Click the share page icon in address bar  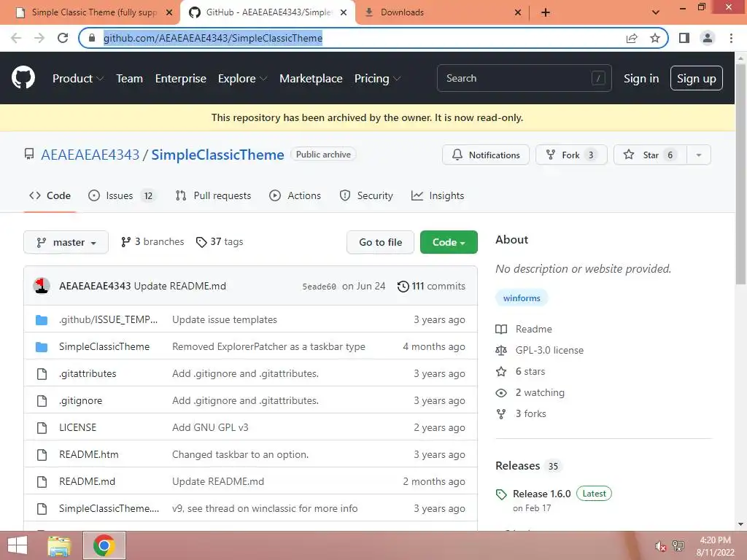pyautogui.click(x=632, y=38)
